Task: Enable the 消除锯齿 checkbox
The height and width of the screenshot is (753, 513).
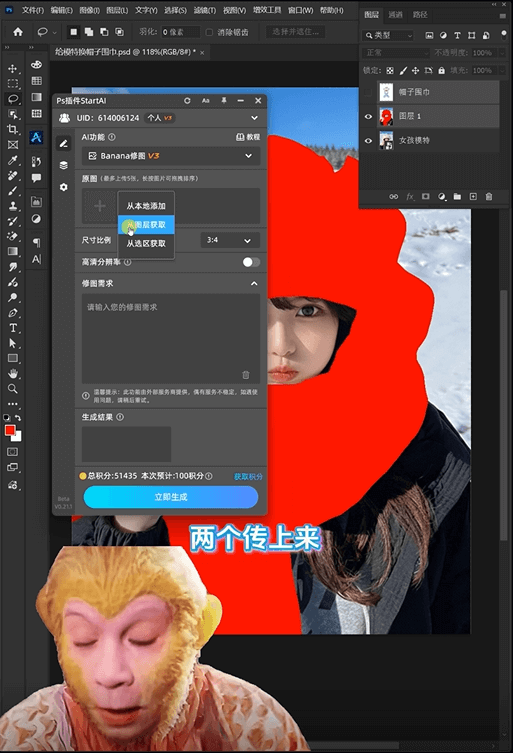Action: [x=209, y=32]
